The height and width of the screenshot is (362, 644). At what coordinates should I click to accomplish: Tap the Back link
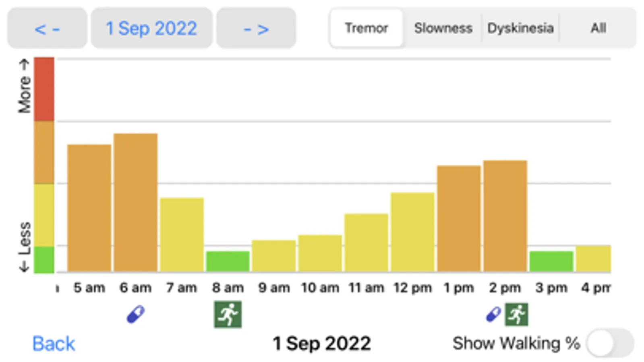[x=54, y=343]
